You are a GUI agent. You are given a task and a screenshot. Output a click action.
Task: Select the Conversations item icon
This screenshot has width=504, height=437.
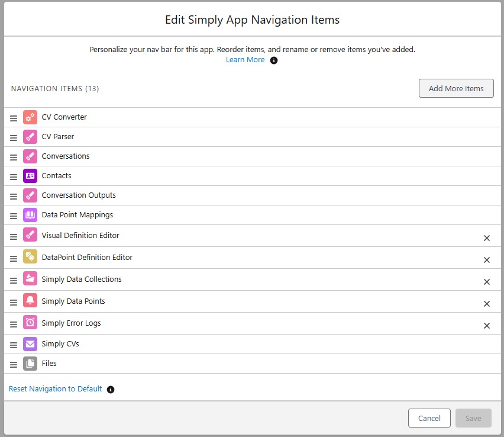click(30, 156)
